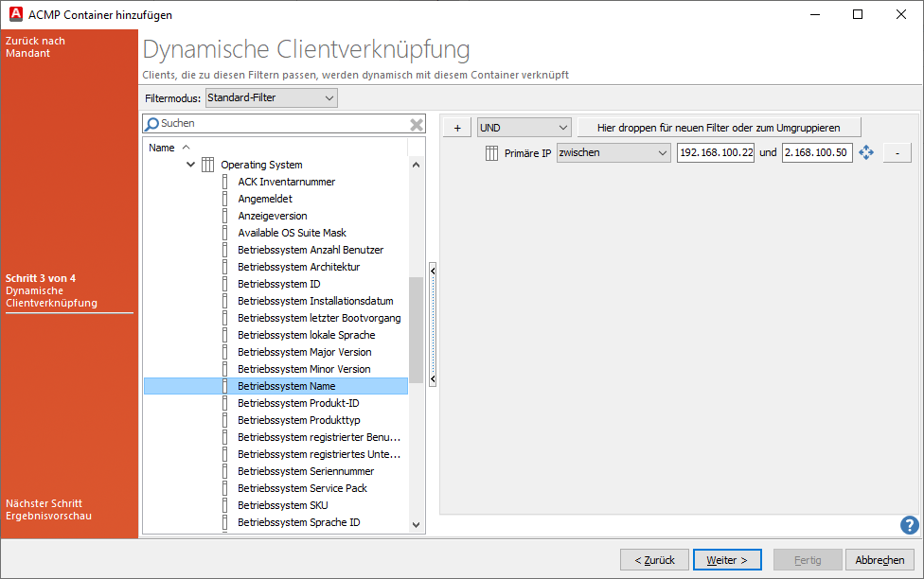Click Hier droppen für neuen Filter bar

pos(720,126)
